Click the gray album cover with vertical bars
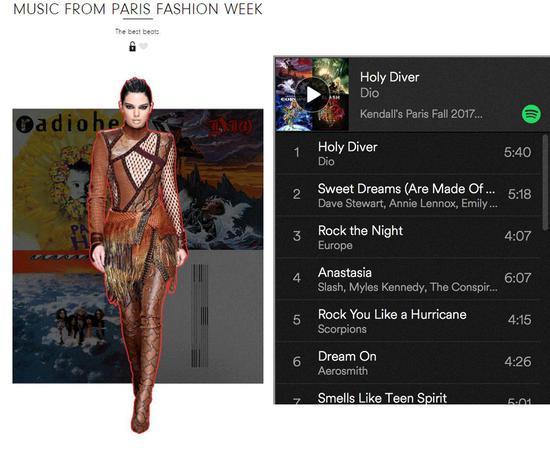This screenshot has width=550, height=452. [x=215, y=317]
